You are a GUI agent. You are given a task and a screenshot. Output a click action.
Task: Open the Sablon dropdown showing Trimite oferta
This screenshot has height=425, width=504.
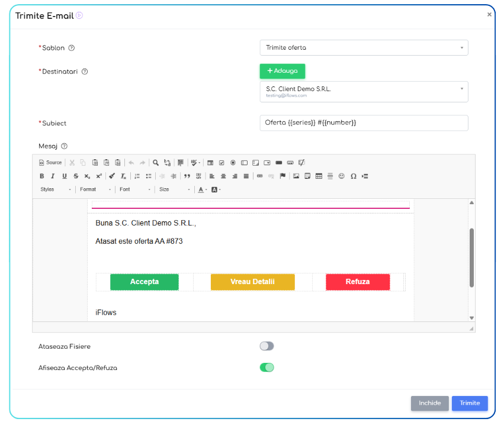tap(364, 47)
